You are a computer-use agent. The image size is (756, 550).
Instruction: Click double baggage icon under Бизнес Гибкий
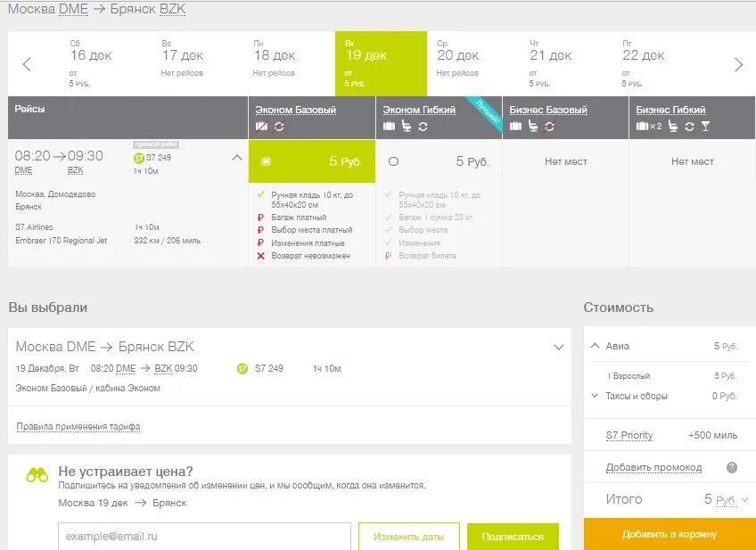click(649, 127)
